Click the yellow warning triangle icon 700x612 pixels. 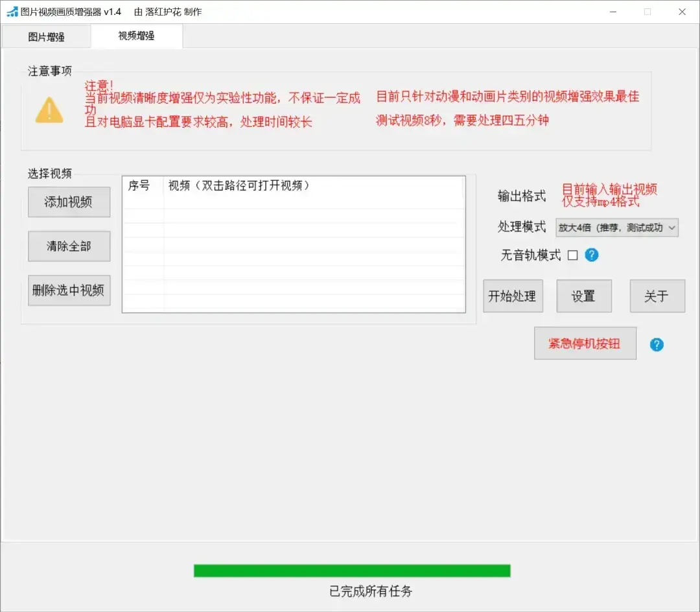click(50, 110)
